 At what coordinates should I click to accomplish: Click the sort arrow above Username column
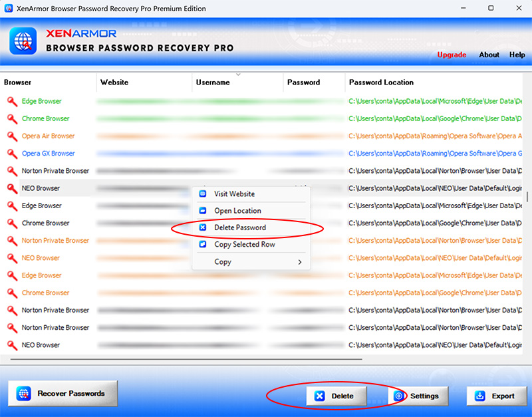click(x=238, y=74)
